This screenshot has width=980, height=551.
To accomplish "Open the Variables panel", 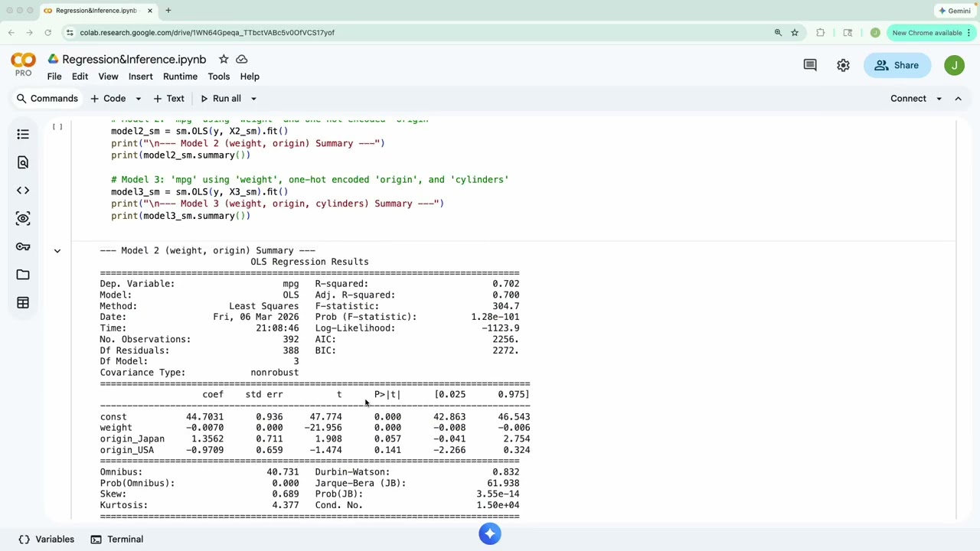I will (x=46, y=540).
